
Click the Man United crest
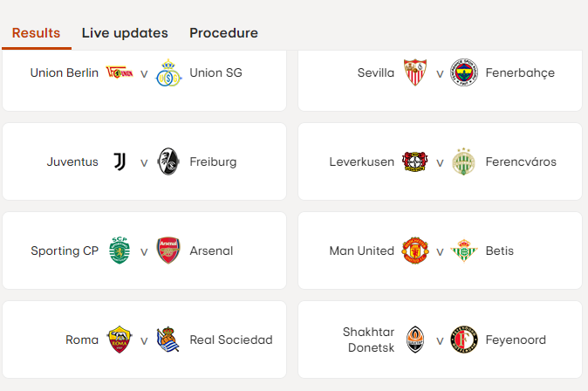pos(415,251)
